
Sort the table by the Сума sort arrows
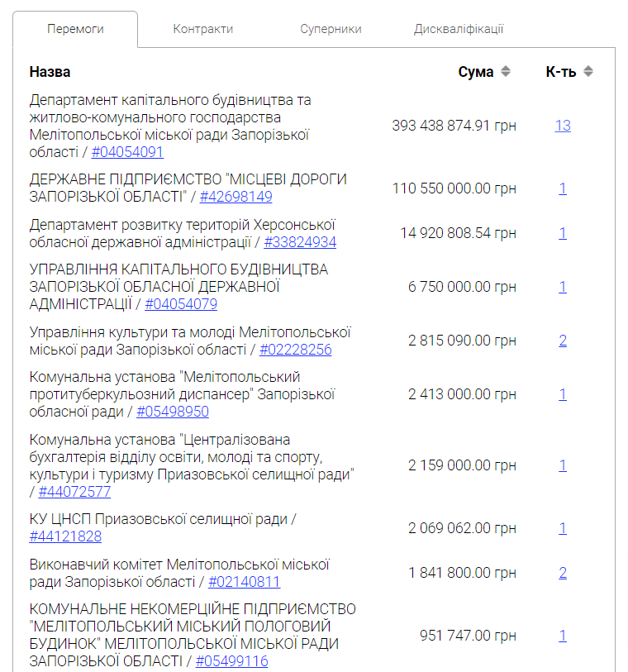506,72
